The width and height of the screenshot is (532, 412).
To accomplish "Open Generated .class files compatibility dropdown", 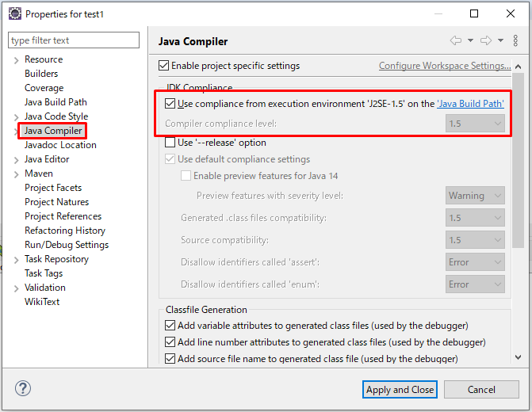I will coord(475,218).
